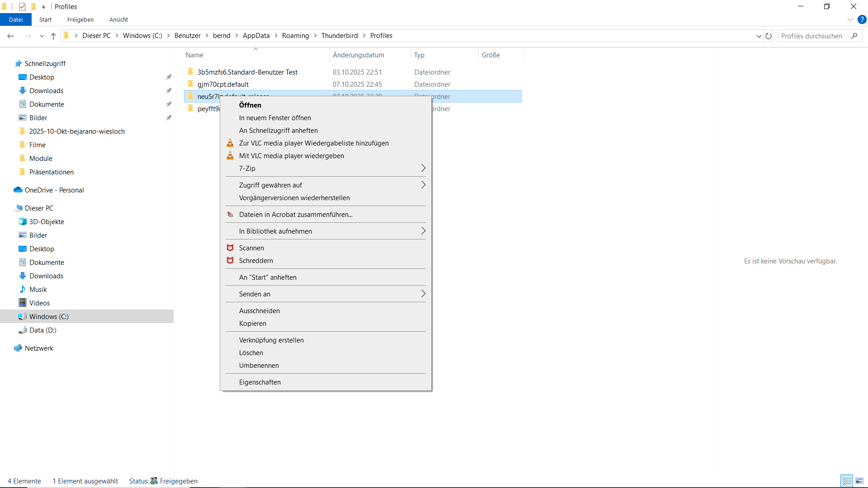The width and height of the screenshot is (868, 488).
Task: Open address bar history dropdown
Action: [x=759, y=36]
